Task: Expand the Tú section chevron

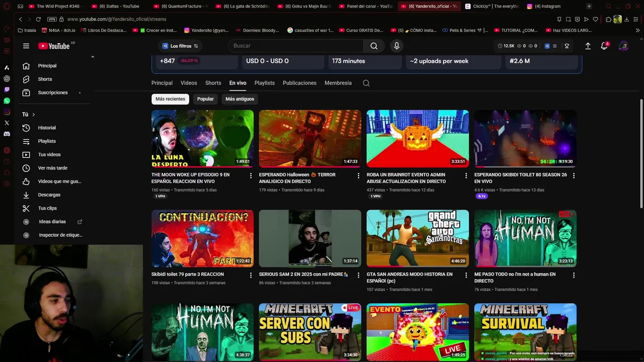Action: (34, 115)
